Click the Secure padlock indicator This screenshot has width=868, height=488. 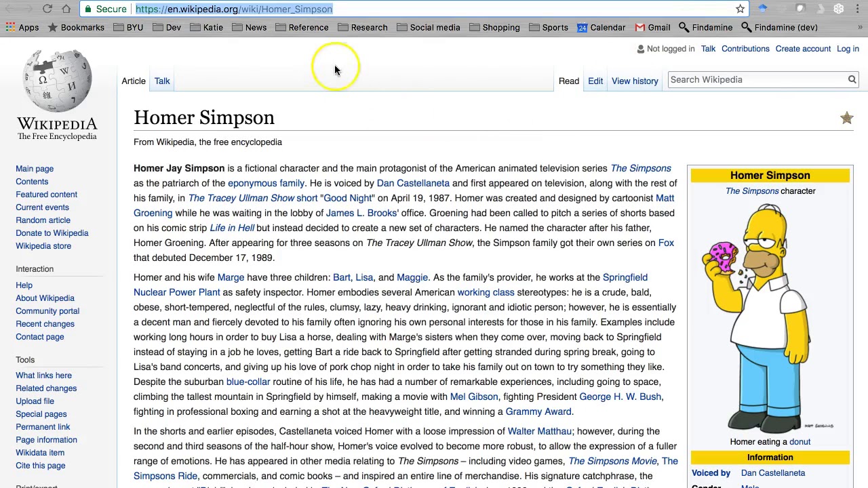(x=104, y=9)
